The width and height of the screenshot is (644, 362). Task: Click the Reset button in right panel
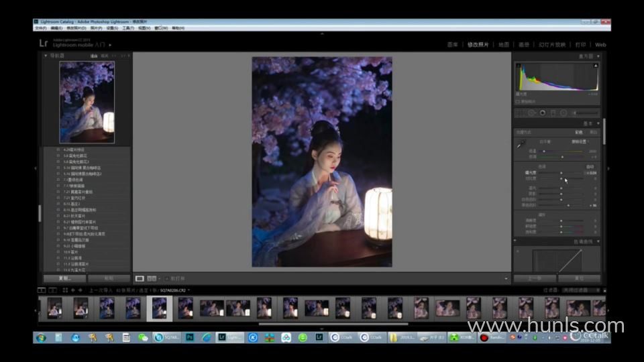tap(579, 278)
